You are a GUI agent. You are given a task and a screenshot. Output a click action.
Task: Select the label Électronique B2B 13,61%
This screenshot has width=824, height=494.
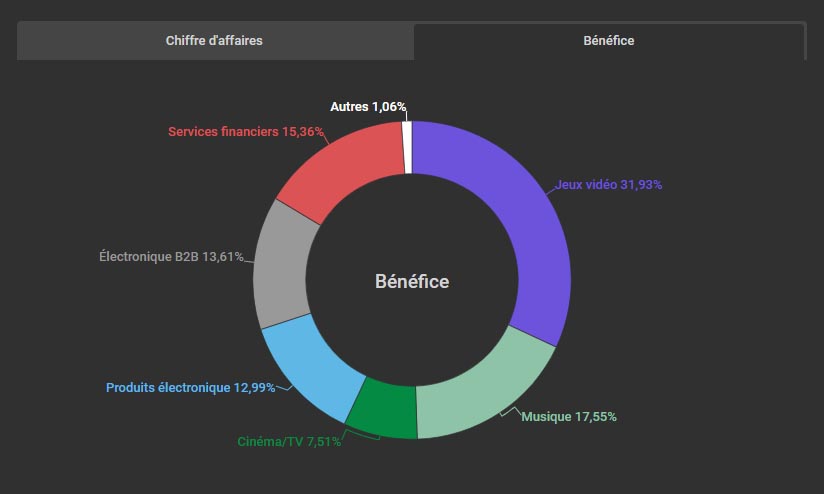[x=171, y=257]
